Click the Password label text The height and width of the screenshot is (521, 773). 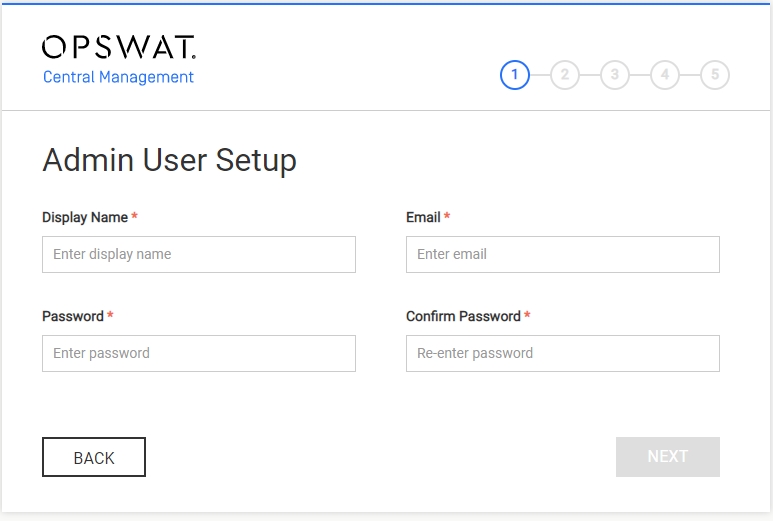point(72,316)
